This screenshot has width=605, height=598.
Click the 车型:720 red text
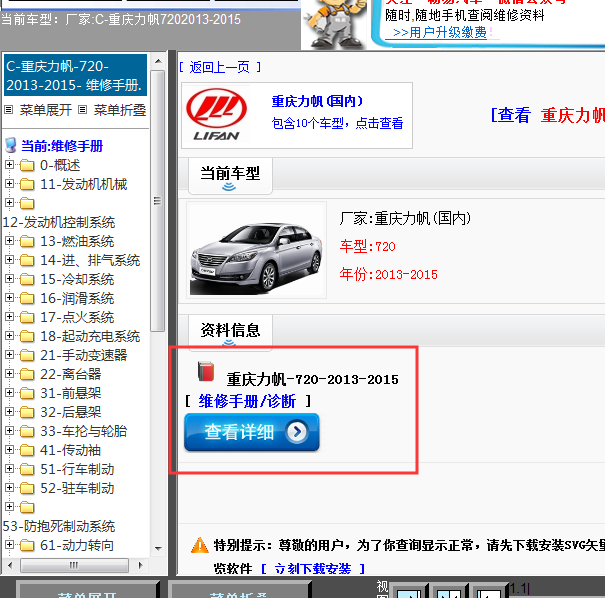[367, 246]
